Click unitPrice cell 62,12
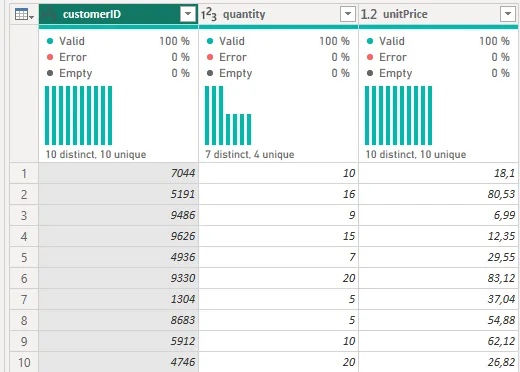520x372 pixels. coord(438,341)
